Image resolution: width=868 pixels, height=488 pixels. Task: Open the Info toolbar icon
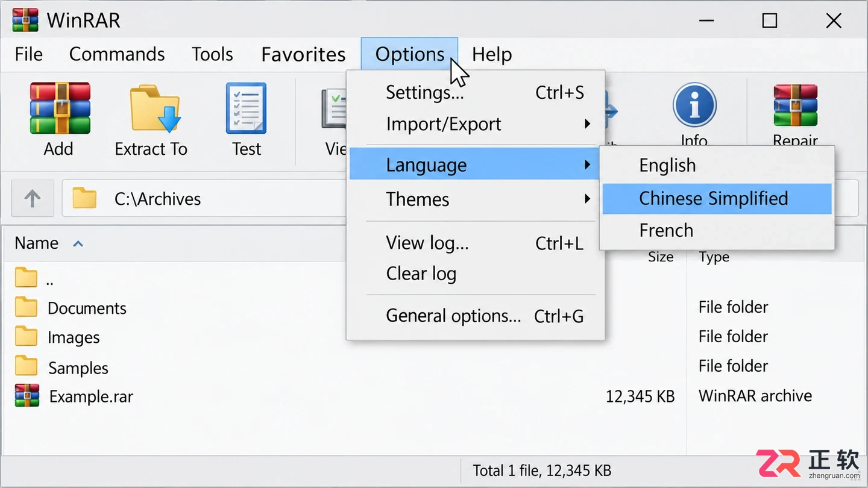click(694, 105)
